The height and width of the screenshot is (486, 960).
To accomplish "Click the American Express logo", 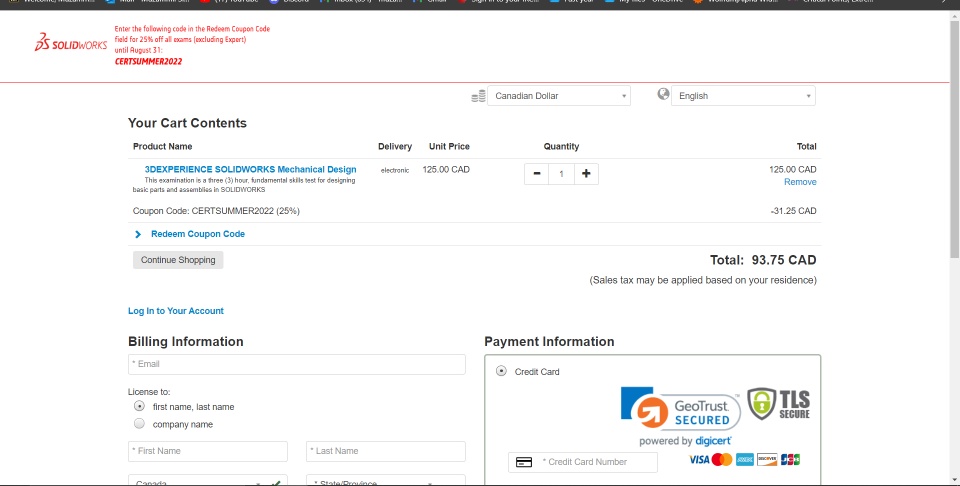I will (744, 460).
